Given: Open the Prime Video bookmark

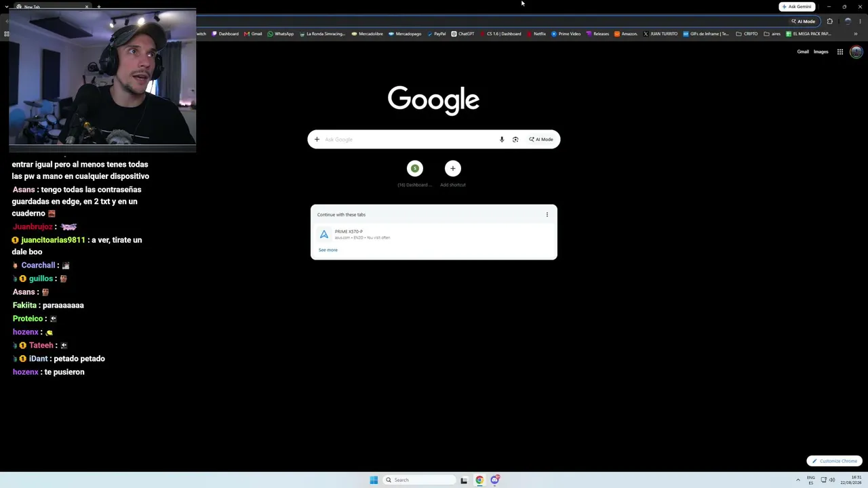Looking at the screenshot, I should tap(566, 34).
